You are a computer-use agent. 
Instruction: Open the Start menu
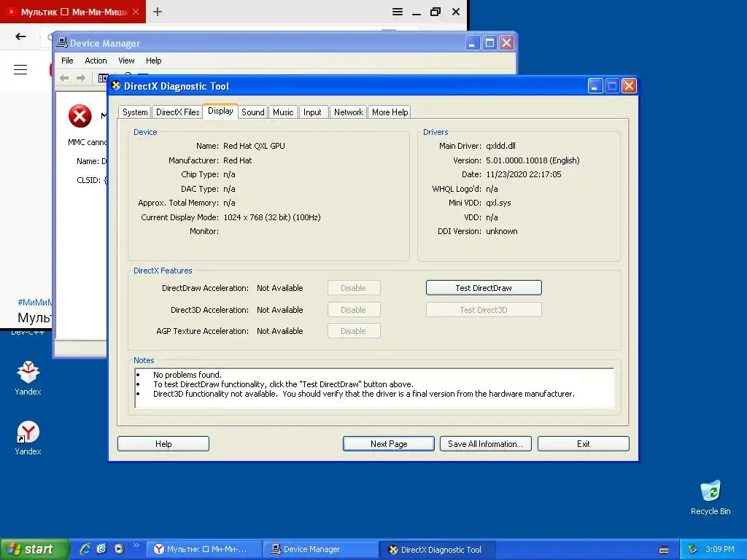pyautogui.click(x=34, y=549)
